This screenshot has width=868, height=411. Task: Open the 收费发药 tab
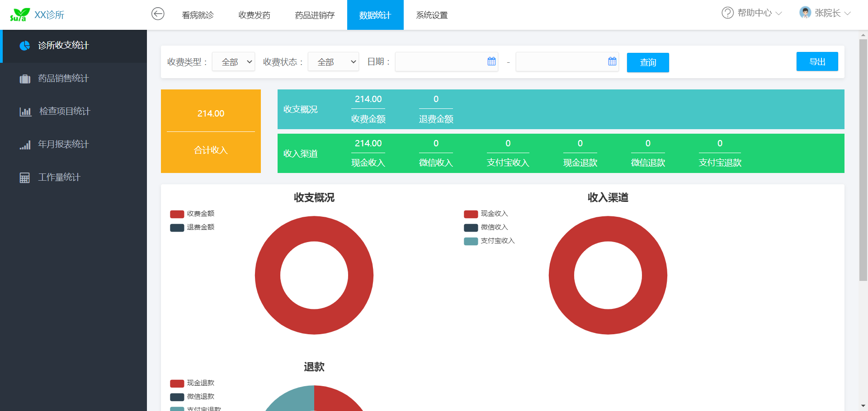coord(254,15)
